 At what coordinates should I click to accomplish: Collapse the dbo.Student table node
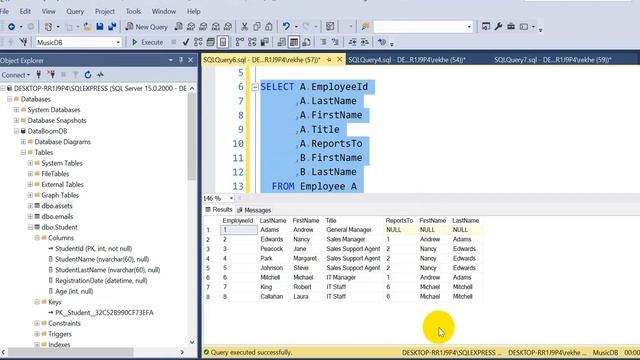coord(30,227)
